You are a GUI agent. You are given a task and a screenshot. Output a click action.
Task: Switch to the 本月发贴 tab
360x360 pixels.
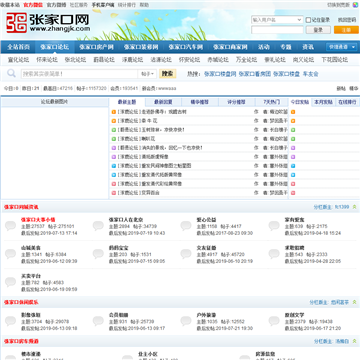(x=323, y=102)
